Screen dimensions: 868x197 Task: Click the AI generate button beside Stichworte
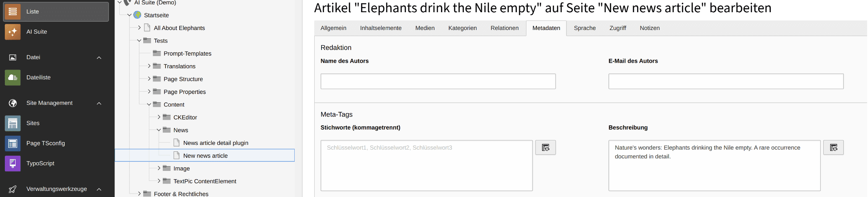click(546, 147)
